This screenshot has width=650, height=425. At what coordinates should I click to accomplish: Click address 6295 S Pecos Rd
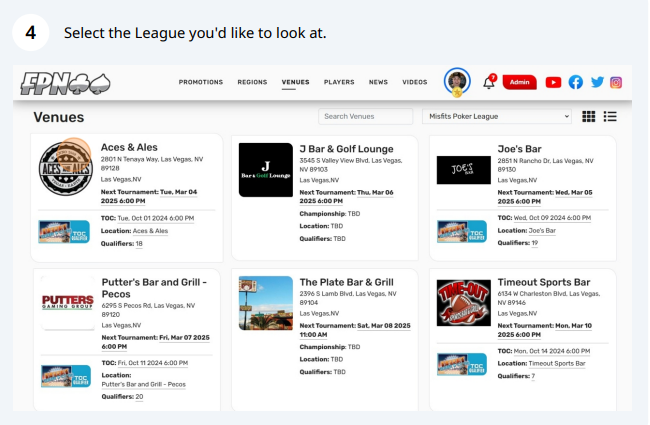click(148, 310)
